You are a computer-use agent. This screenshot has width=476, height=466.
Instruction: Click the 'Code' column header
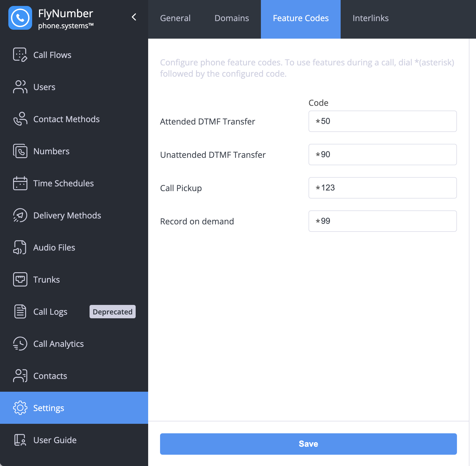point(318,103)
